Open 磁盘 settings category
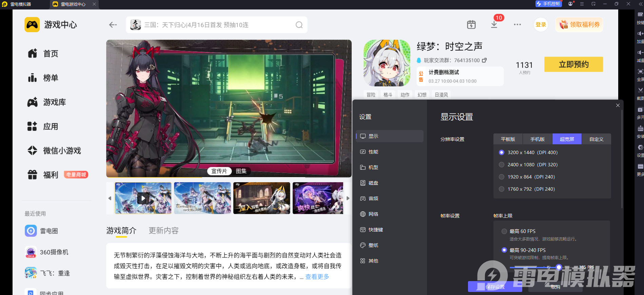 click(390, 183)
